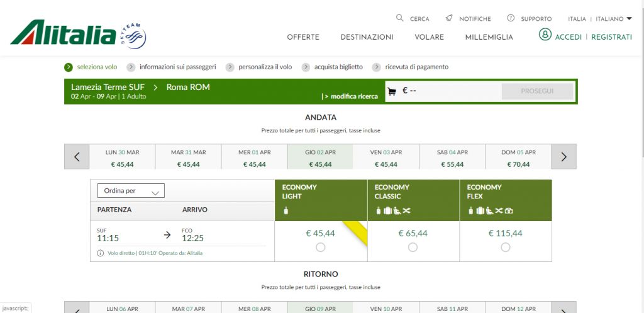Open the DESTINAZIONI menu
The width and height of the screenshot is (644, 313).
[x=367, y=37]
